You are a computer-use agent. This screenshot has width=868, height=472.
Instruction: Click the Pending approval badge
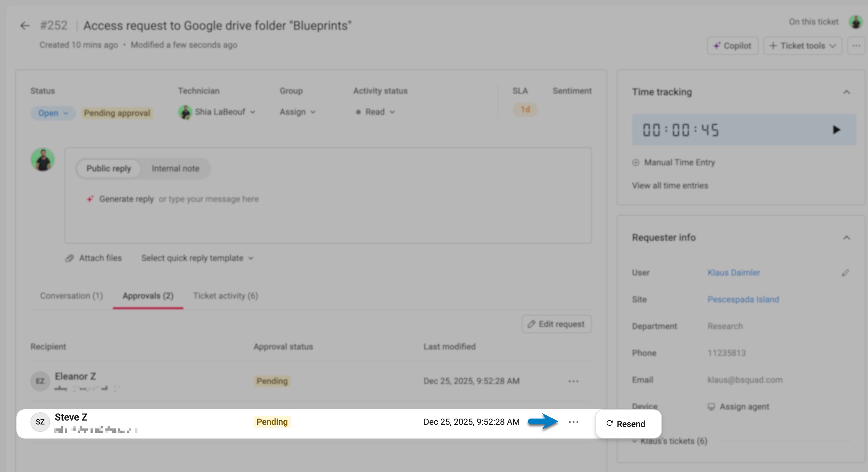tap(117, 113)
